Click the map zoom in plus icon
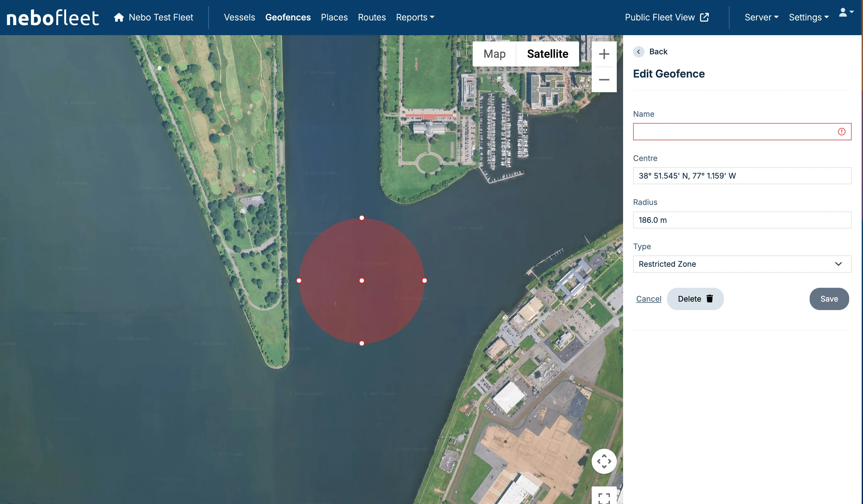The image size is (863, 504). 604,54
